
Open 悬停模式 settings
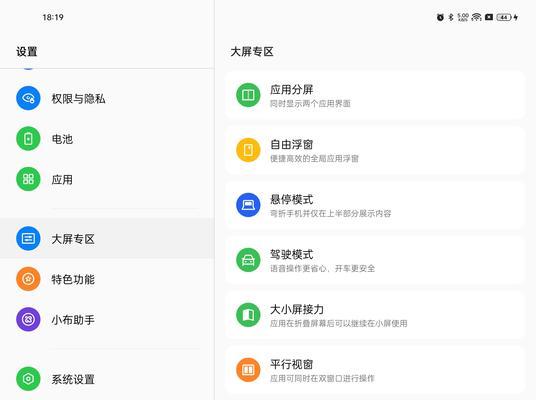pyautogui.click(x=375, y=205)
